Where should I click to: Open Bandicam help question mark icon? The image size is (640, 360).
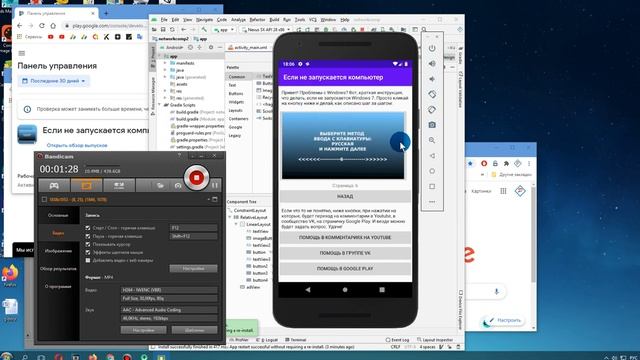coord(179,156)
